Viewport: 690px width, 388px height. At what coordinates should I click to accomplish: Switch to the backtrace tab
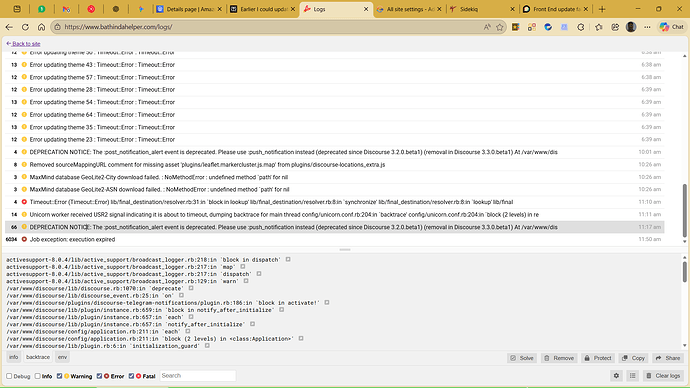(38, 357)
